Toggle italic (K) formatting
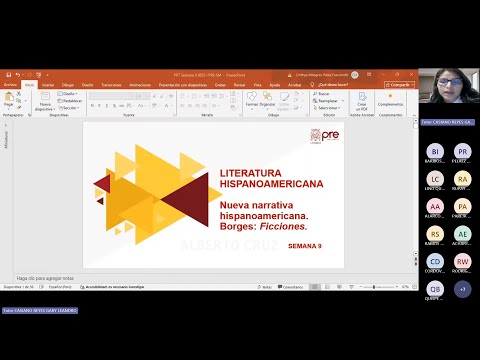Screen dimensions: 480x360 99,106
